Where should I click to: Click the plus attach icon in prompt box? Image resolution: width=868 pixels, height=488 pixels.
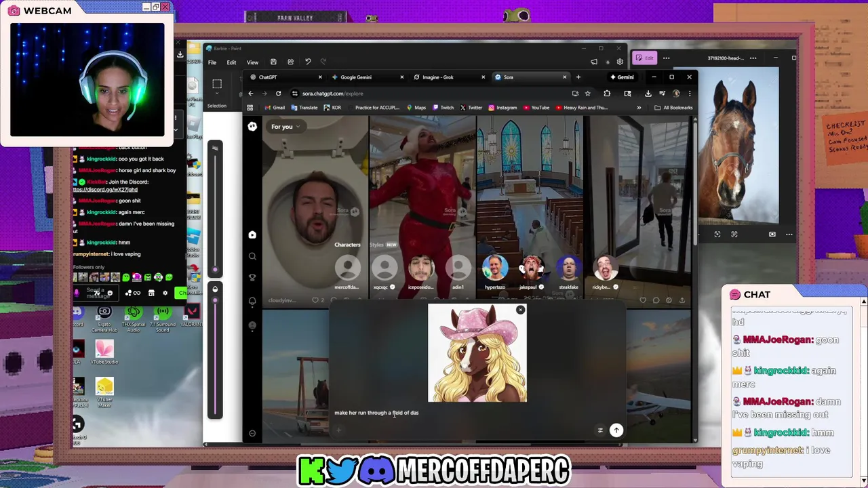point(338,430)
